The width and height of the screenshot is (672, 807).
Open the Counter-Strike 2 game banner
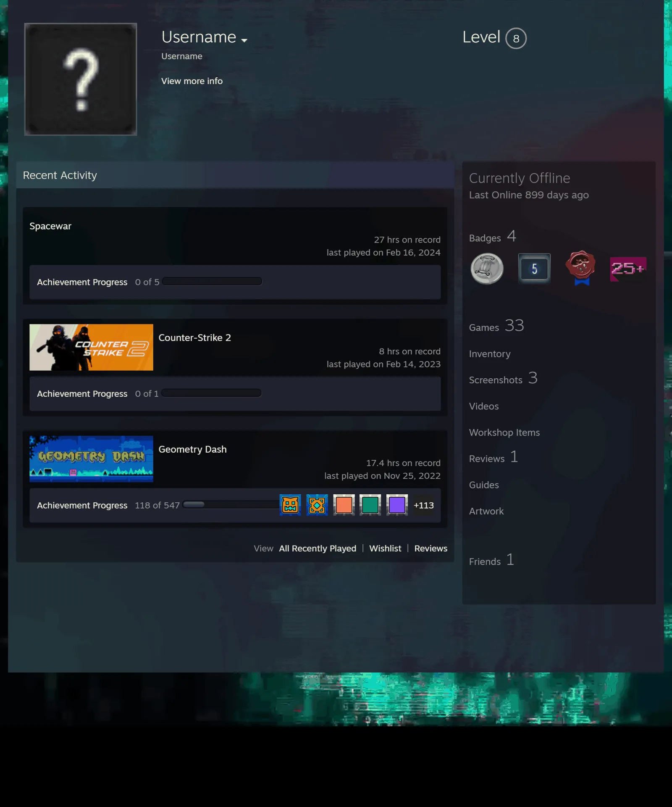(91, 347)
